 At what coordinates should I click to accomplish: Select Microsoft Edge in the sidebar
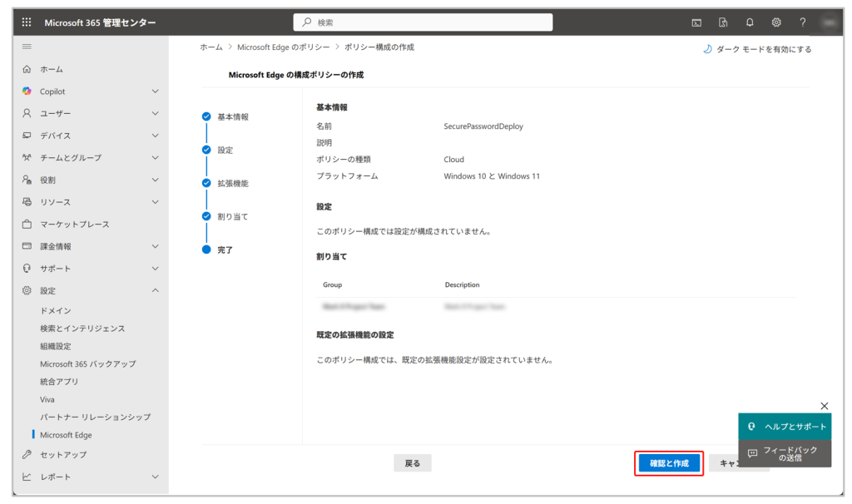click(66, 435)
